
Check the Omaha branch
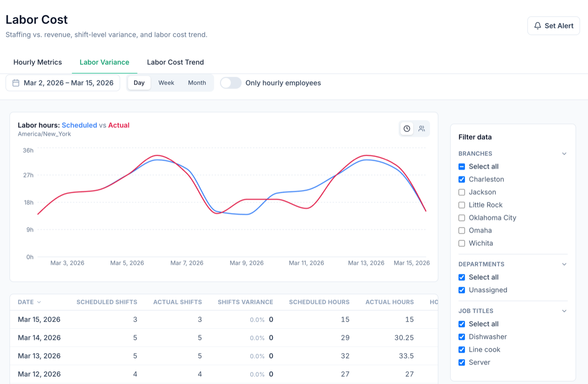click(462, 230)
